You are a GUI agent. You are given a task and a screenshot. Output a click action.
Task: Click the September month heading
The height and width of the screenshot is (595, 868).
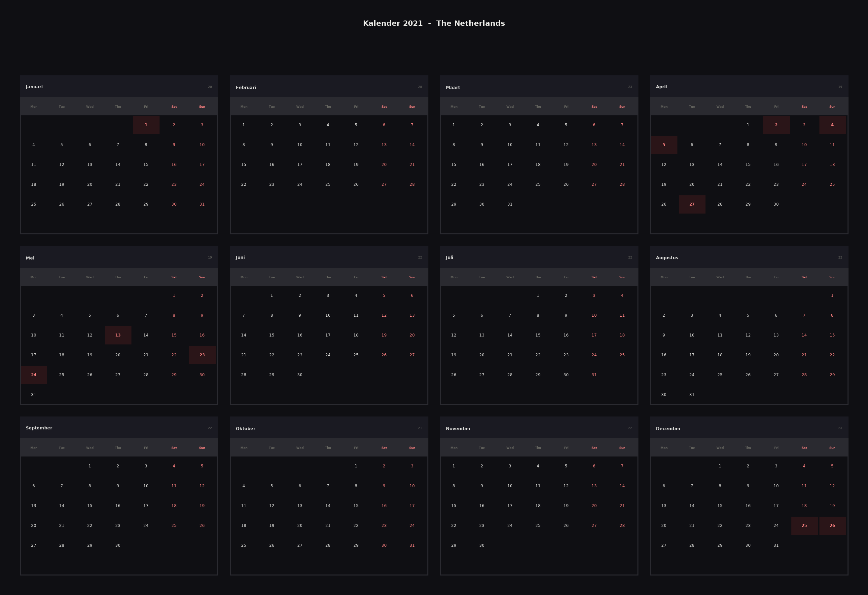click(x=39, y=428)
